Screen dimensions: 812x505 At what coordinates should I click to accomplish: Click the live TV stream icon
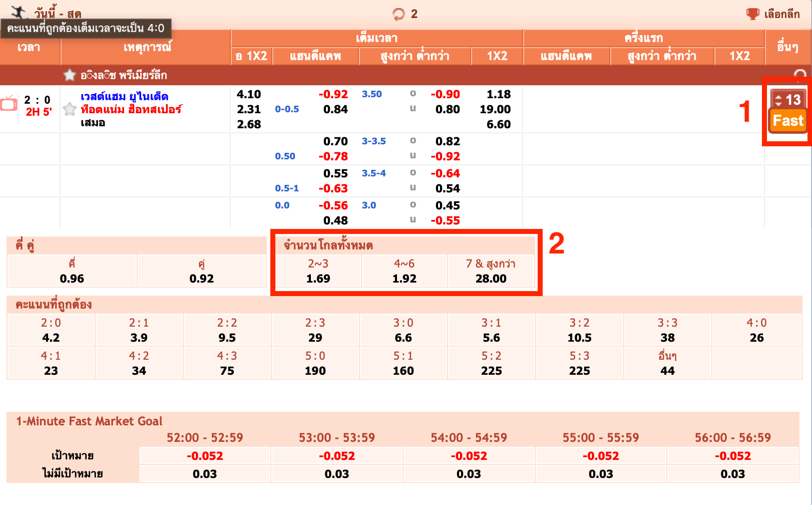pos(9,104)
